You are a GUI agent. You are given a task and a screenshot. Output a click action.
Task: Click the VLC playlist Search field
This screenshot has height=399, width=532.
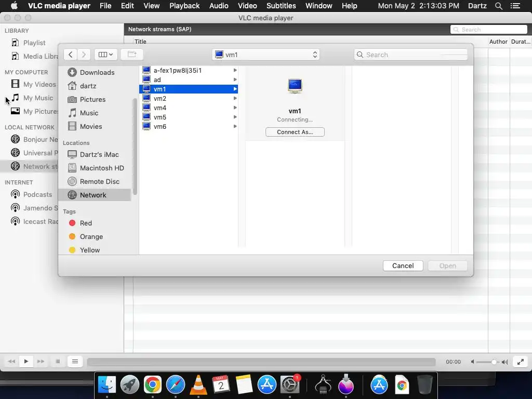pyautogui.click(x=489, y=30)
